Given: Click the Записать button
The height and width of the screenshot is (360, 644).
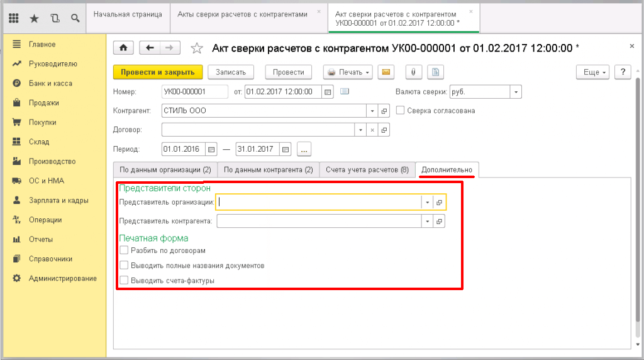Looking at the screenshot, I should [231, 72].
